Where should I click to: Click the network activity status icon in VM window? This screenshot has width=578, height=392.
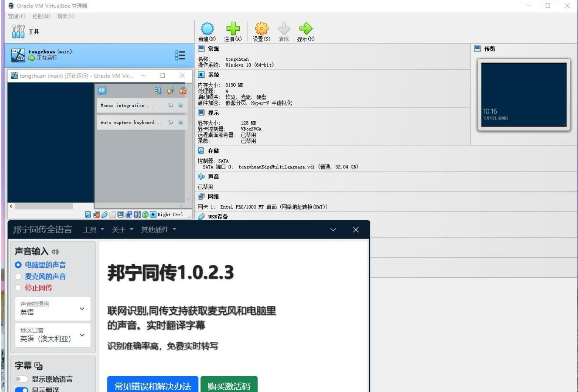pyautogui.click(x=97, y=214)
